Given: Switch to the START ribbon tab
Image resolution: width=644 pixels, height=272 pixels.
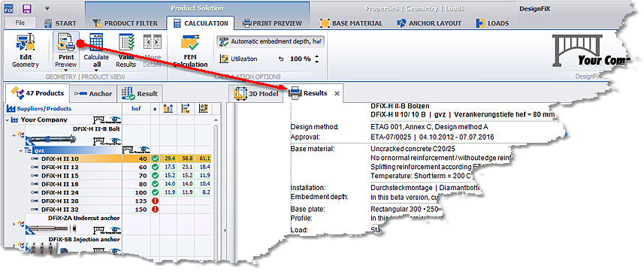Looking at the screenshot, I should pyautogui.click(x=60, y=23).
